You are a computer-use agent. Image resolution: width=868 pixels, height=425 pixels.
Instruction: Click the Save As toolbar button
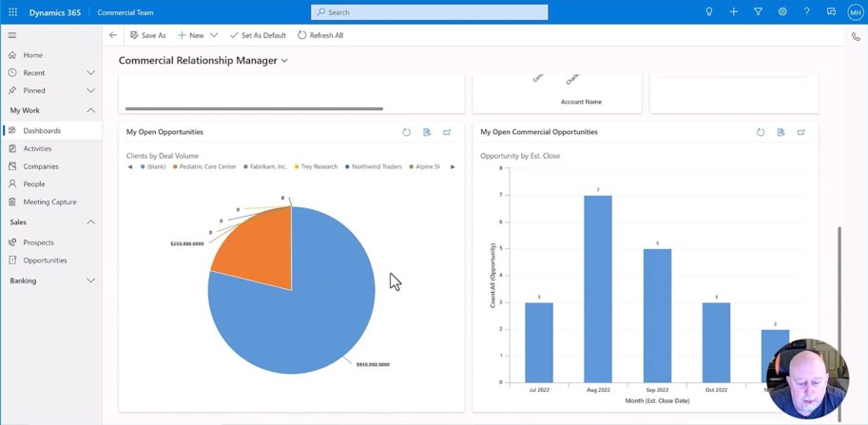(147, 35)
